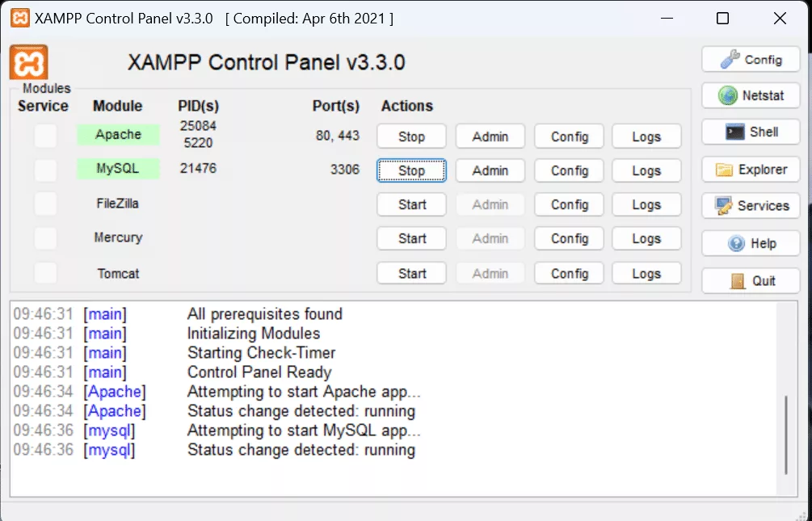812x521 pixels.
Task: Click log line 'Attempting to start Apache app...'
Action: [304, 392]
